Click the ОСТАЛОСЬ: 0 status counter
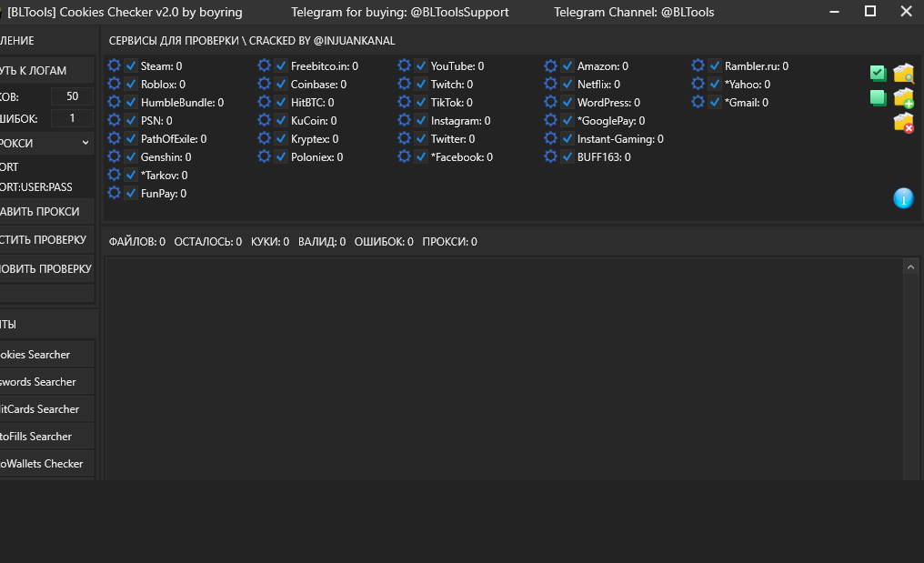Viewport: 924px width, 563px height. click(x=208, y=242)
